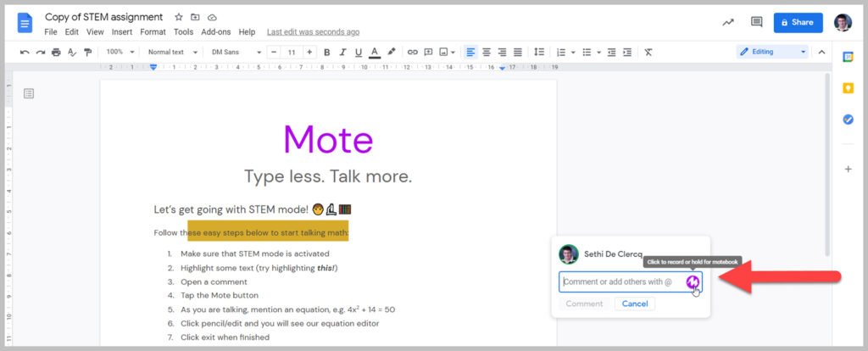This screenshot has width=868, height=351.
Task: Apply a numbered list
Action: coord(561,52)
